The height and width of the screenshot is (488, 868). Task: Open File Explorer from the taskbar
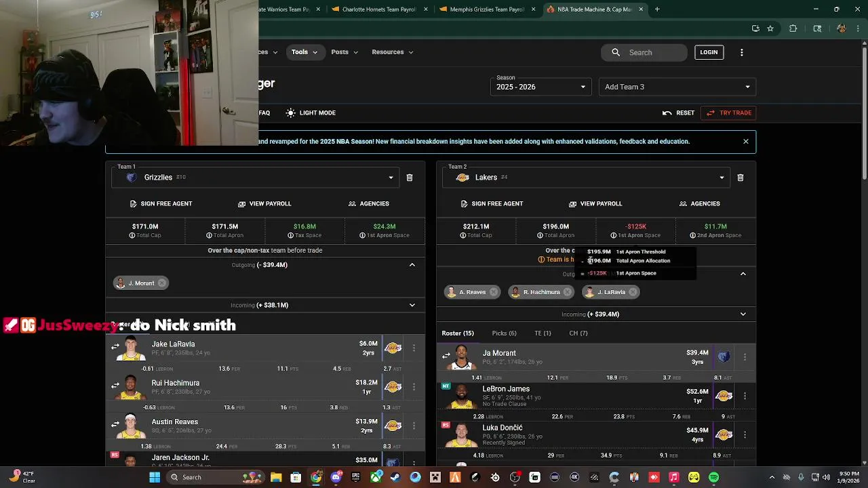tap(276, 477)
